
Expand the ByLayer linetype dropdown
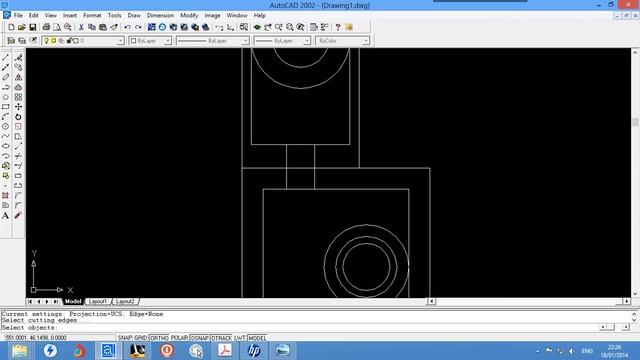click(245, 41)
